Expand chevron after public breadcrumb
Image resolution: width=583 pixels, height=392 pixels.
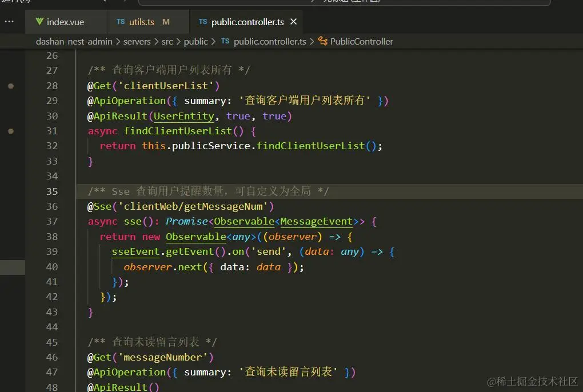(x=213, y=42)
